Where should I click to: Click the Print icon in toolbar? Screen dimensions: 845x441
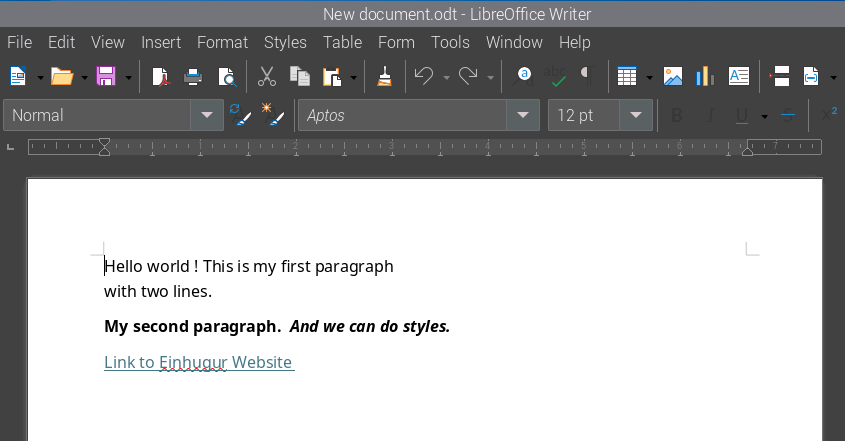pyautogui.click(x=194, y=76)
